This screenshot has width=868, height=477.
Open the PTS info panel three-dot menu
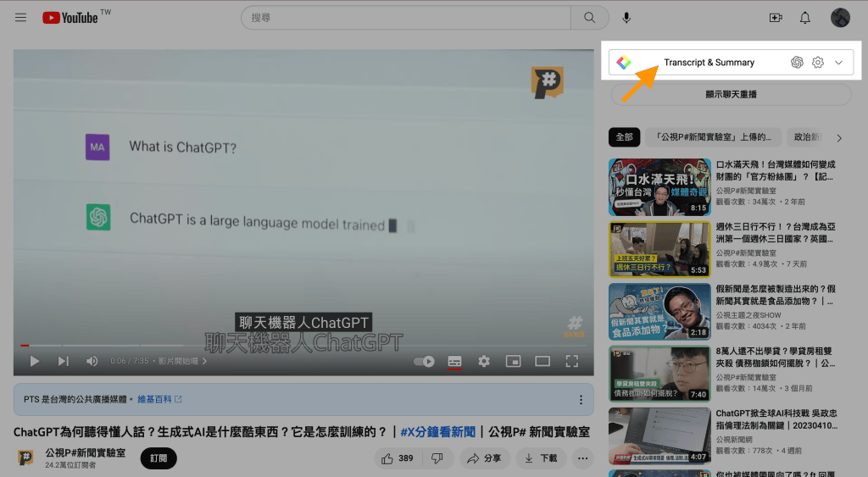click(x=581, y=400)
